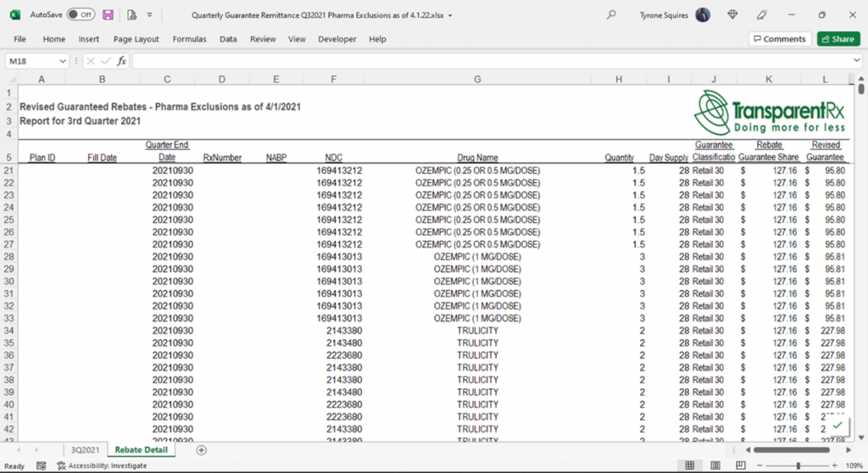Click Tyrone Squires account avatar
Image resolution: width=868 pixels, height=473 pixels.
[x=703, y=15]
